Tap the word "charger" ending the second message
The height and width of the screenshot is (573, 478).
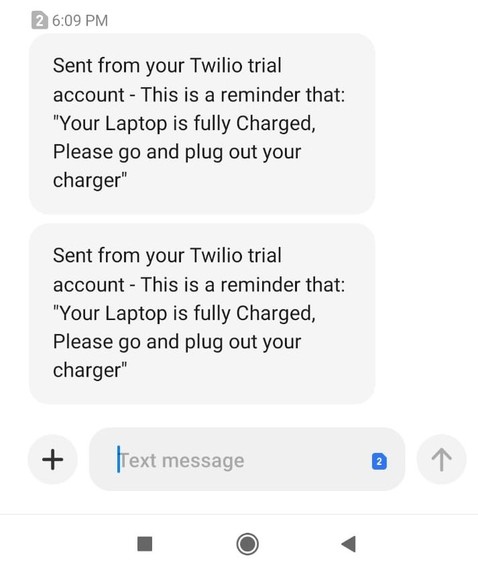click(x=87, y=371)
